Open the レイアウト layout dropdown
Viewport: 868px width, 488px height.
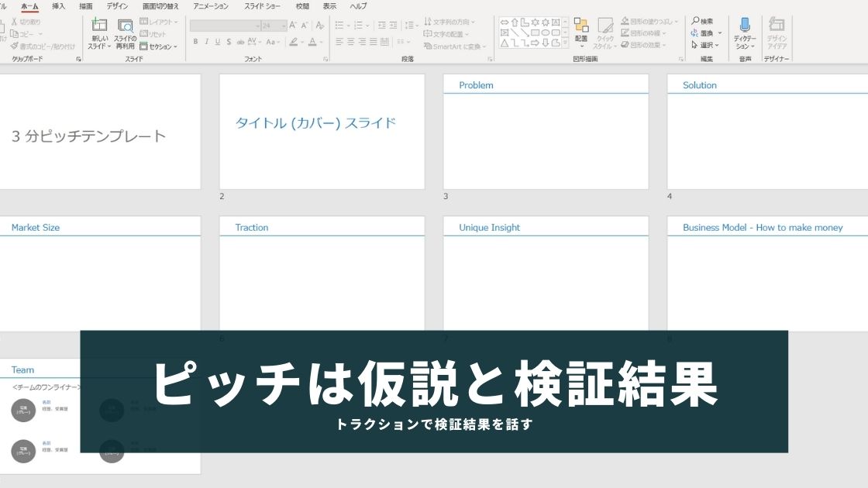pos(159,22)
